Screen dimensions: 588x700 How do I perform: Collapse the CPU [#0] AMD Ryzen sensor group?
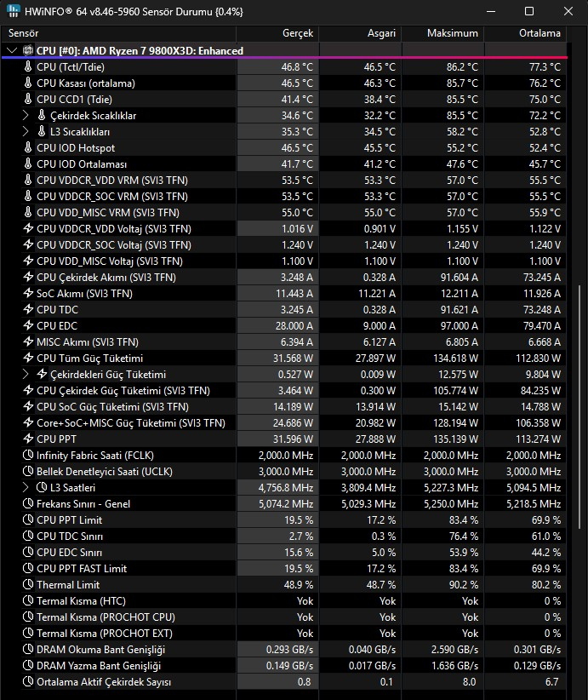(x=12, y=50)
